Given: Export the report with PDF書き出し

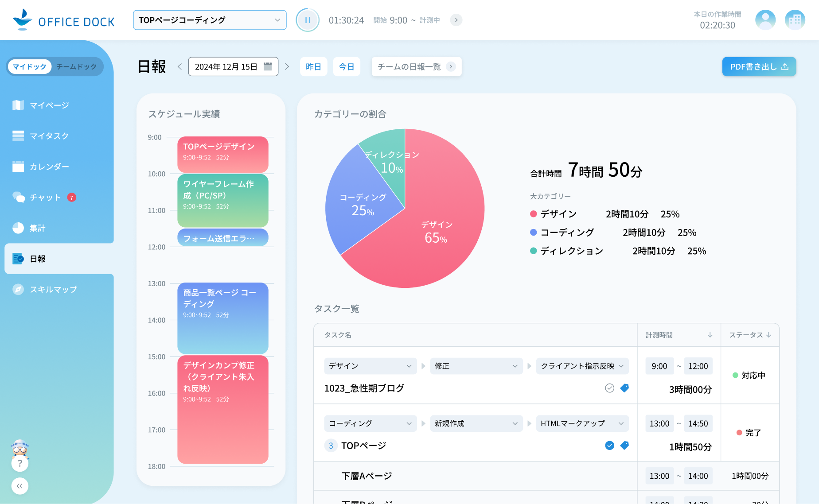Looking at the screenshot, I should [x=759, y=66].
